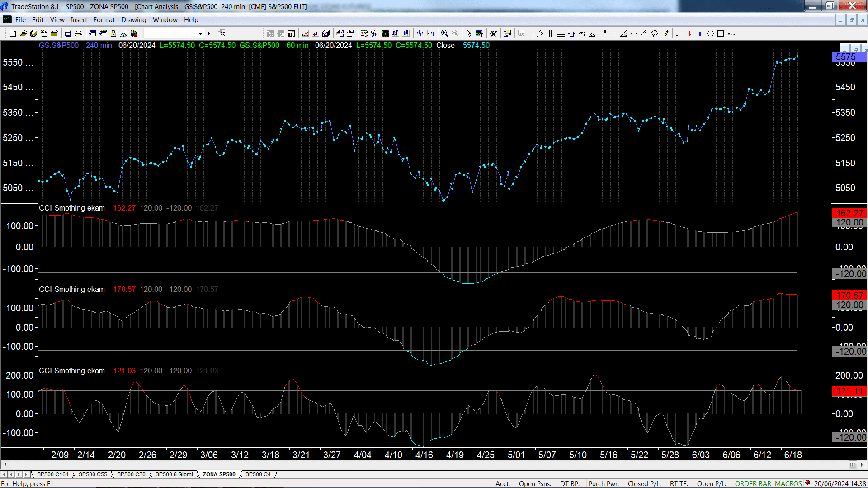Select the red Down Arrow drawing tool
The image size is (868, 488).
pos(689,33)
